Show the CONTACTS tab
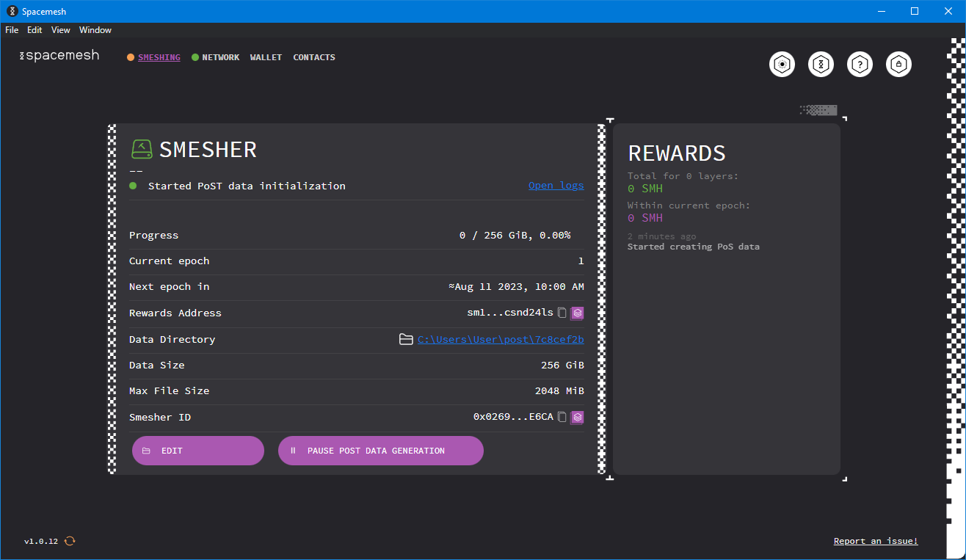 (x=314, y=57)
